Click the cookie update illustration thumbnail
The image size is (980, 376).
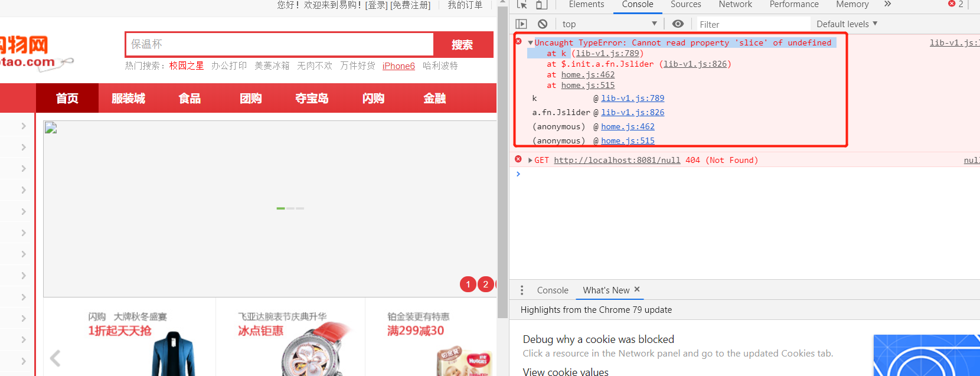927,355
